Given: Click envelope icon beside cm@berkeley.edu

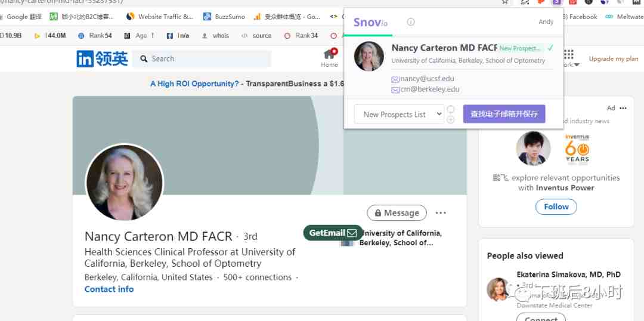Looking at the screenshot, I should [x=395, y=90].
